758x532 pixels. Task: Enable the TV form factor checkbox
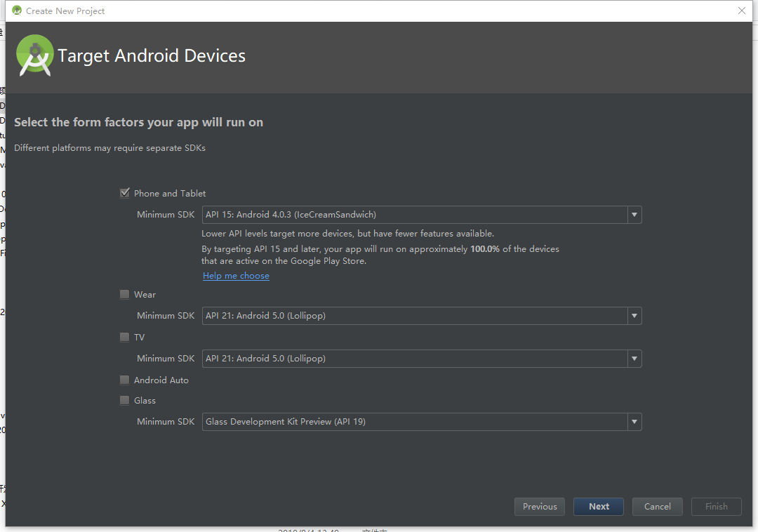pos(125,337)
